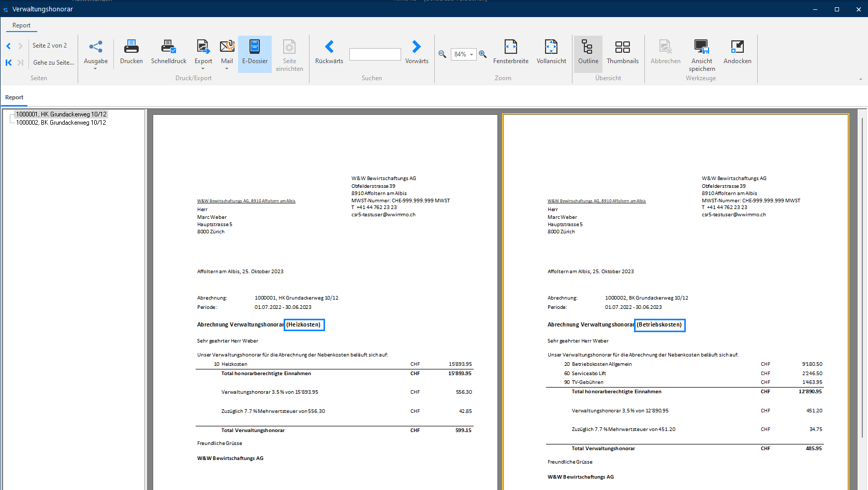Click Andocken dock window icon

[738, 47]
